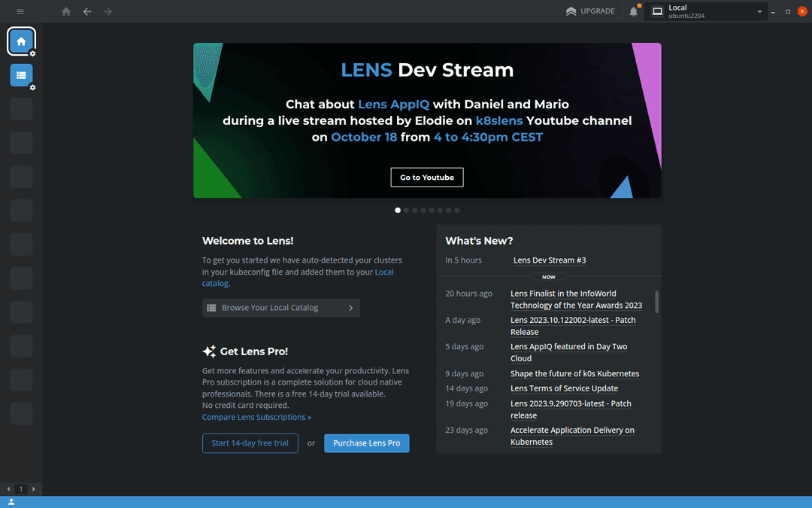
Task: Open the Lens Dev Stream #3 news item
Action: tap(550, 260)
